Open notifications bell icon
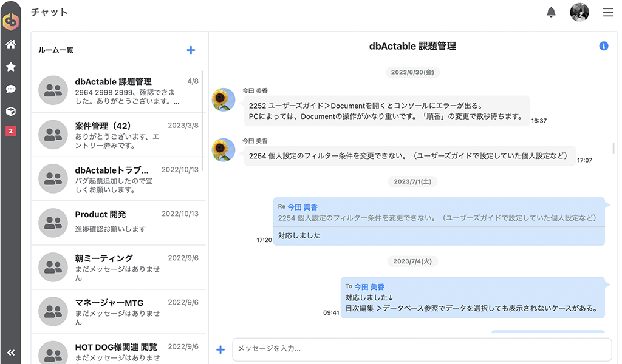The image size is (622, 364). point(551,12)
